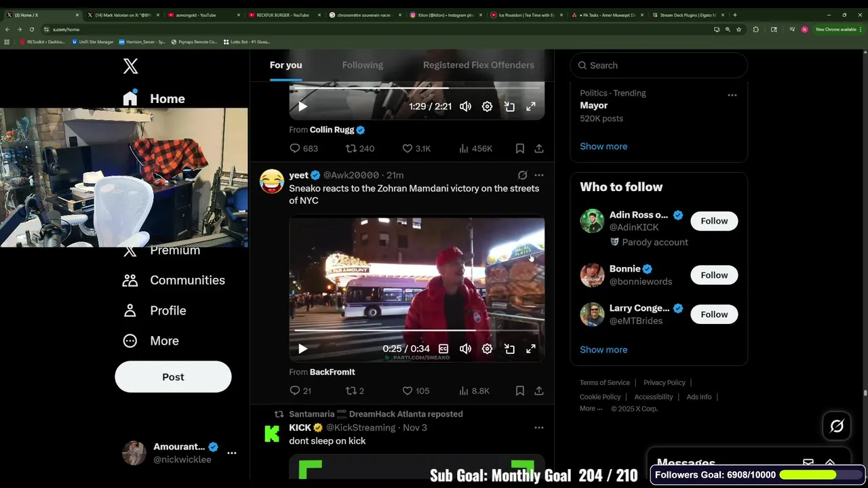Enable picture-in-picture on Sneako video
Screen dimensions: 868x488
coord(509,349)
